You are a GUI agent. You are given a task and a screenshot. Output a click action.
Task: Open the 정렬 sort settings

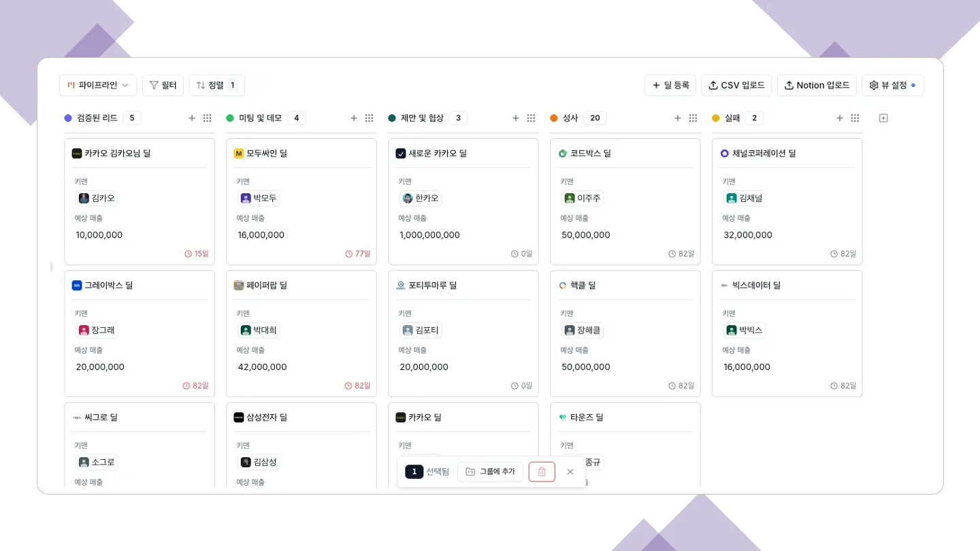pos(217,85)
